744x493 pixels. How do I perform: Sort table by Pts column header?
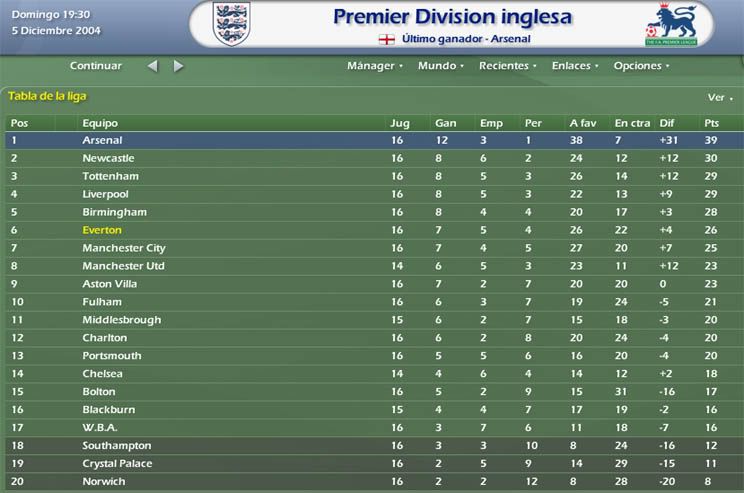point(711,123)
